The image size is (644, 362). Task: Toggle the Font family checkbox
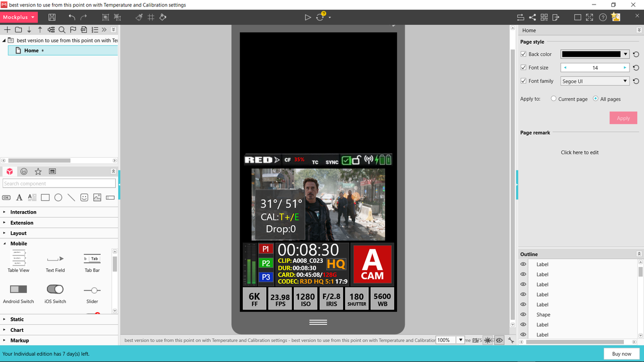[523, 81]
